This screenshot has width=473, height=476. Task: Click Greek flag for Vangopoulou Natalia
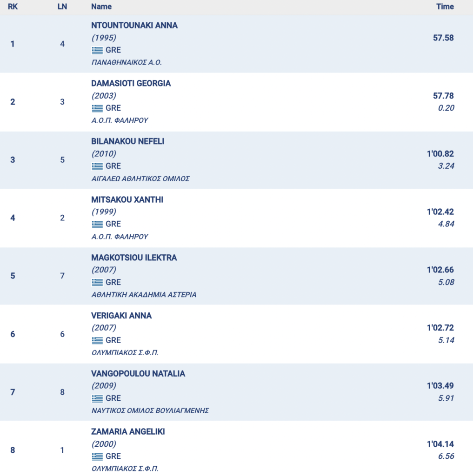point(97,398)
